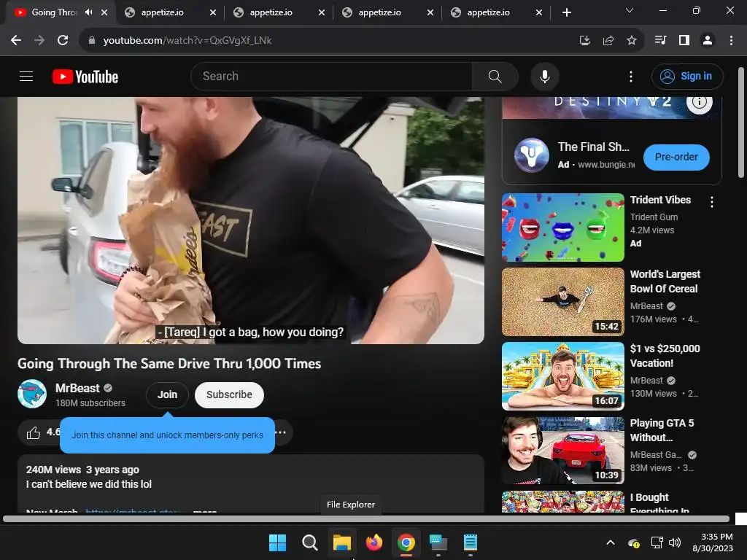This screenshot has height=560, width=747.
Task: Go back using browser back arrow
Action: (x=16, y=41)
